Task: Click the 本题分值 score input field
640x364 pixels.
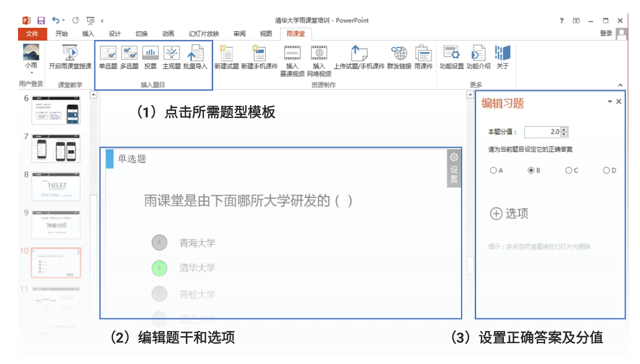Action: pos(543,132)
